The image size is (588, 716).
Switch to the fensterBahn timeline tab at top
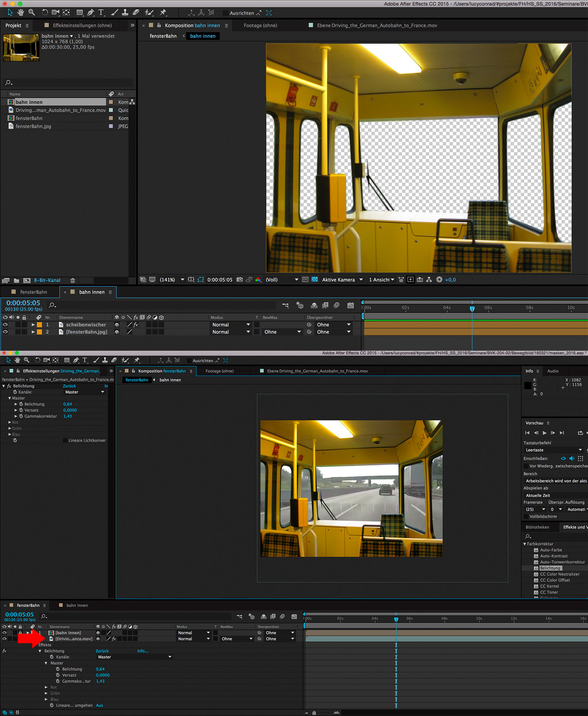pos(33,292)
